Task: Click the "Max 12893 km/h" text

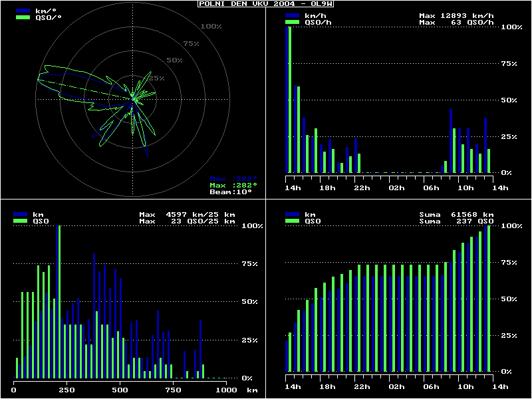Action: pos(456,15)
